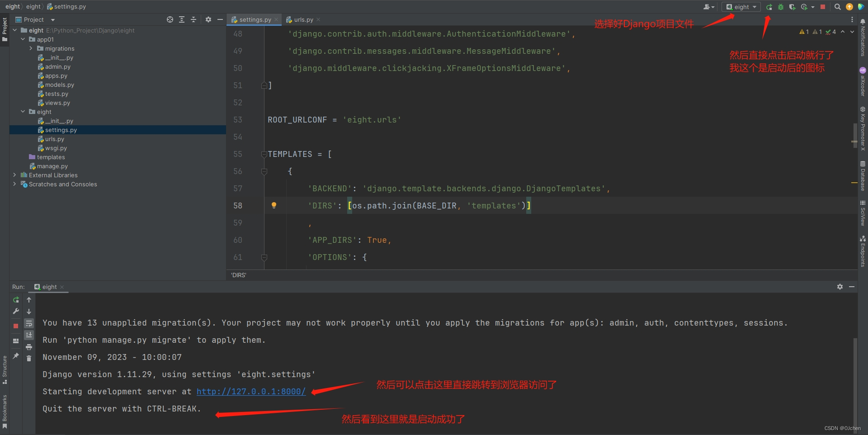Collapse all nodes in the Project tree

pos(193,19)
